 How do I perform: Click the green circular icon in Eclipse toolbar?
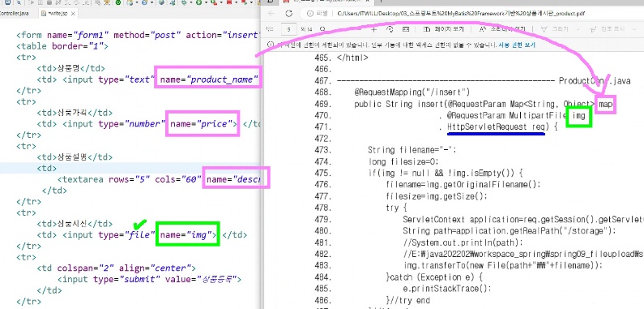tap(118, 2)
